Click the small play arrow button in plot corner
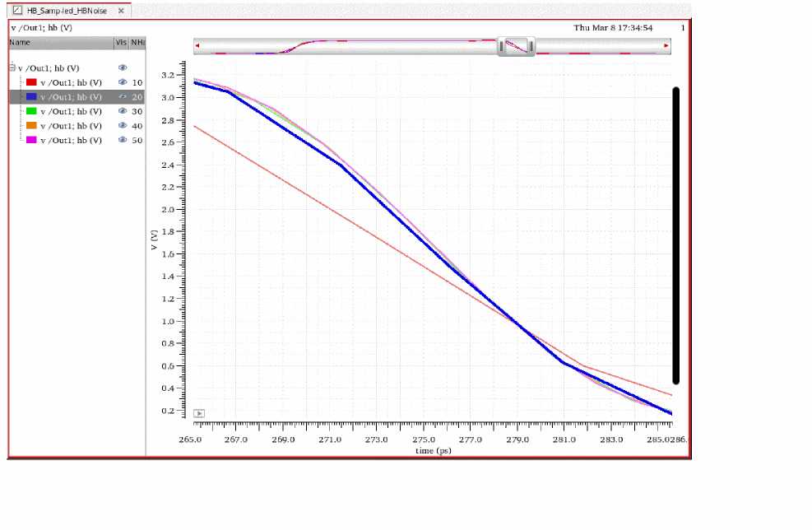This screenshot has height=530, width=812. coord(199,413)
